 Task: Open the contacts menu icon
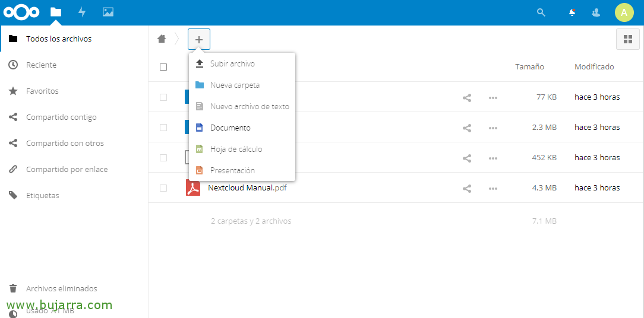pyautogui.click(x=596, y=12)
